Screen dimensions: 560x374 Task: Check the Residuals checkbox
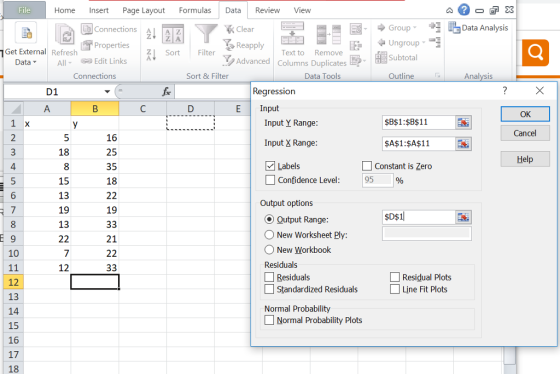click(x=269, y=277)
